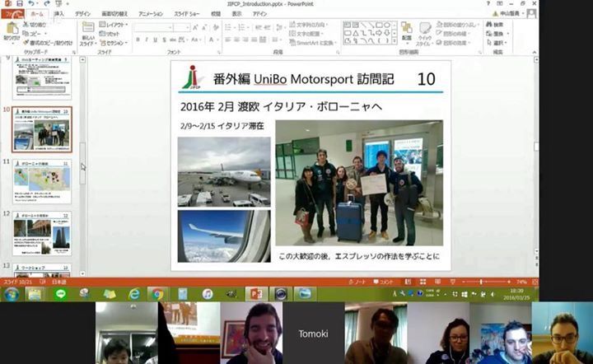Select the oval shape in shapes gallery
Image resolution: width=593 pixels, height=364 pixels.
click(386, 25)
